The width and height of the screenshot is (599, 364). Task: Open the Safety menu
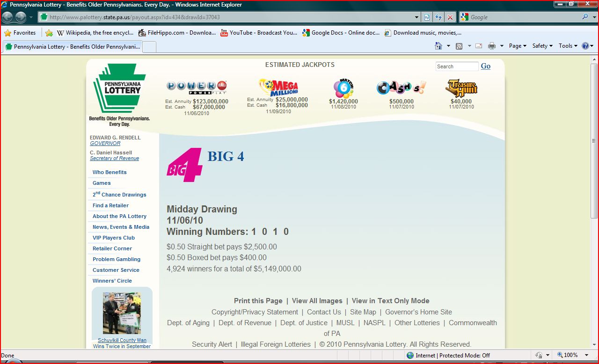pyautogui.click(x=542, y=46)
